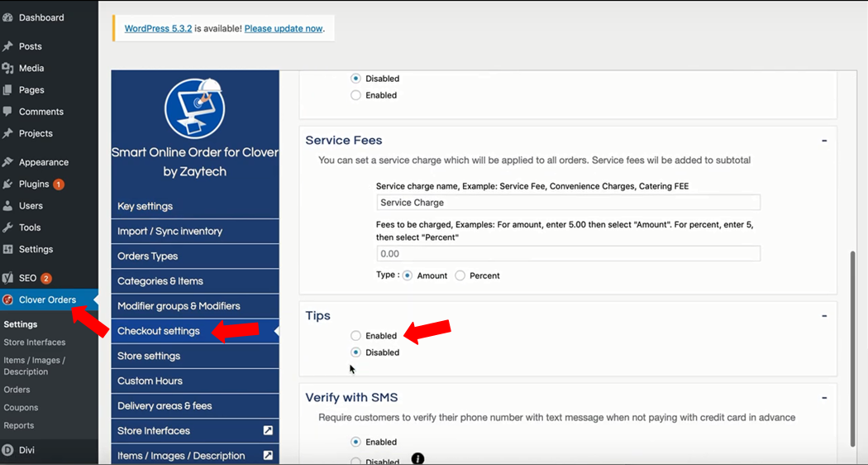Click the fee amount 0.00 input field
Image resolution: width=868 pixels, height=465 pixels.
click(569, 253)
